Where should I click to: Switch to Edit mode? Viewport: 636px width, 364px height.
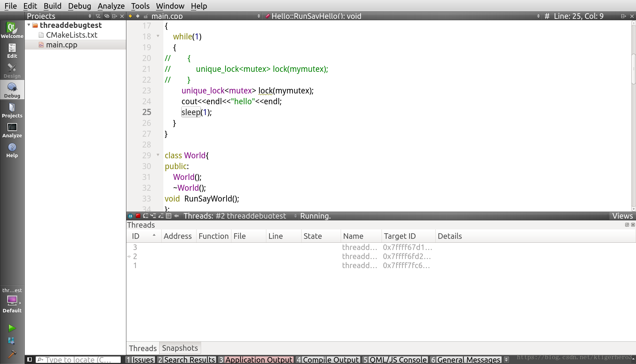point(12,50)
